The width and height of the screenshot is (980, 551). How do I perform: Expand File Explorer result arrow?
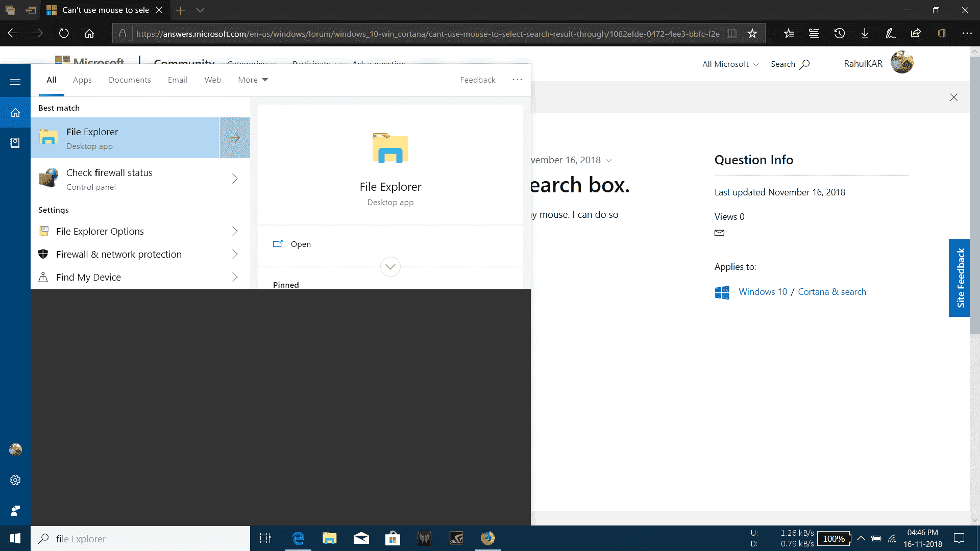pos(235,138)
